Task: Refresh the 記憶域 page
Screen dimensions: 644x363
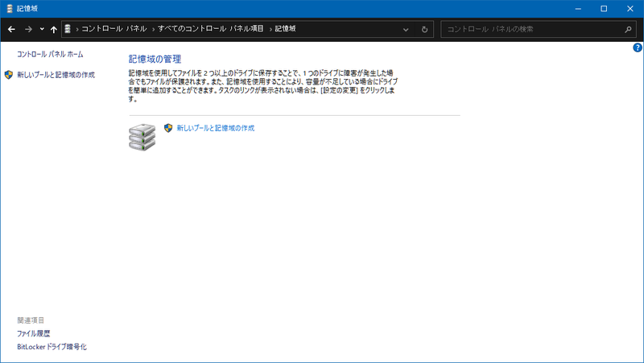Action: [x=424, y=29]
